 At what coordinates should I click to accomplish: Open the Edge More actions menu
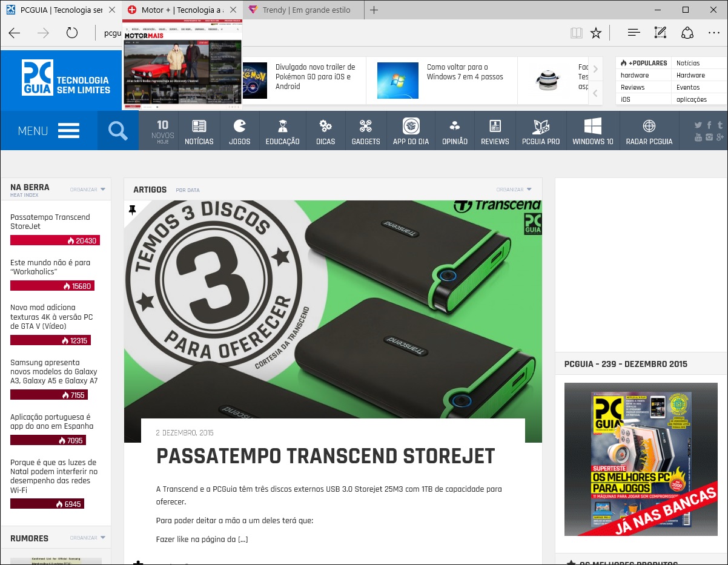[714, 33]
